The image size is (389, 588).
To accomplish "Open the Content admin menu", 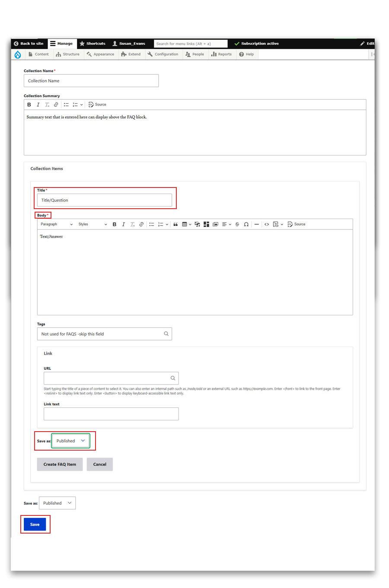I will tap(38, 54).
